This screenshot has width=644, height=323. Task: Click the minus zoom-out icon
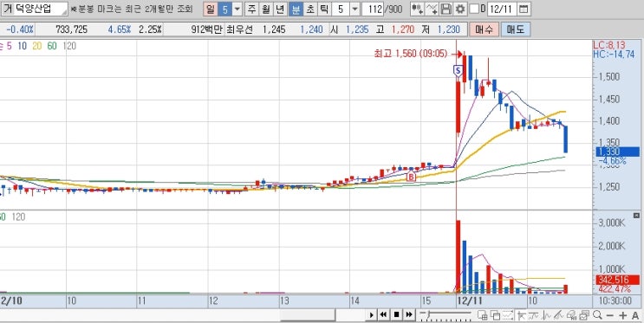[610, 315]
